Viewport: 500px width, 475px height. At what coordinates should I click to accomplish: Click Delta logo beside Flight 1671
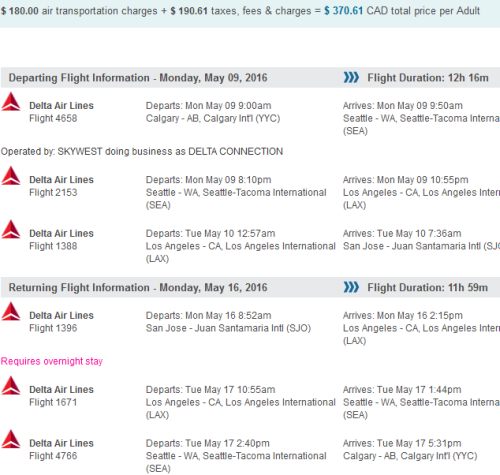(x=11, y=386)
